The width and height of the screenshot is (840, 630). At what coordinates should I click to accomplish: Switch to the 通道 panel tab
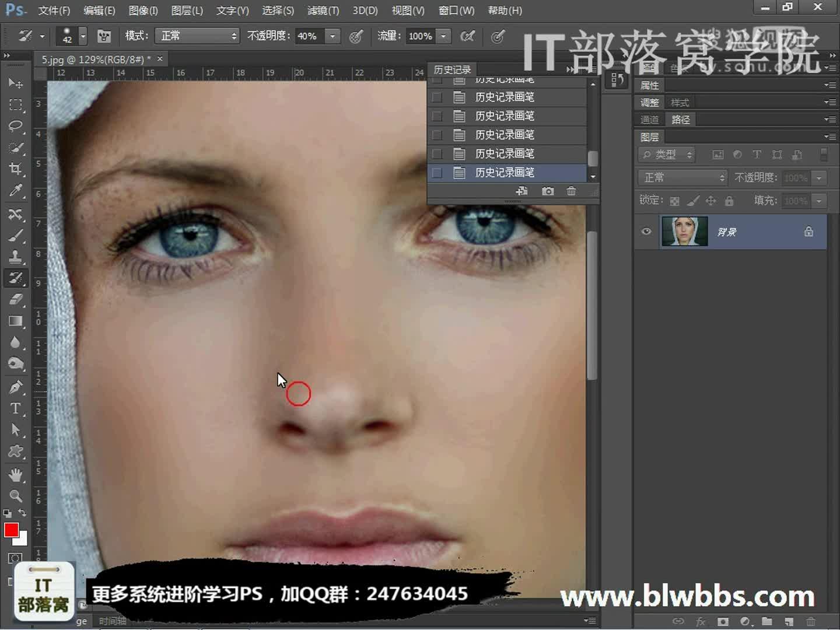point(649,119)
